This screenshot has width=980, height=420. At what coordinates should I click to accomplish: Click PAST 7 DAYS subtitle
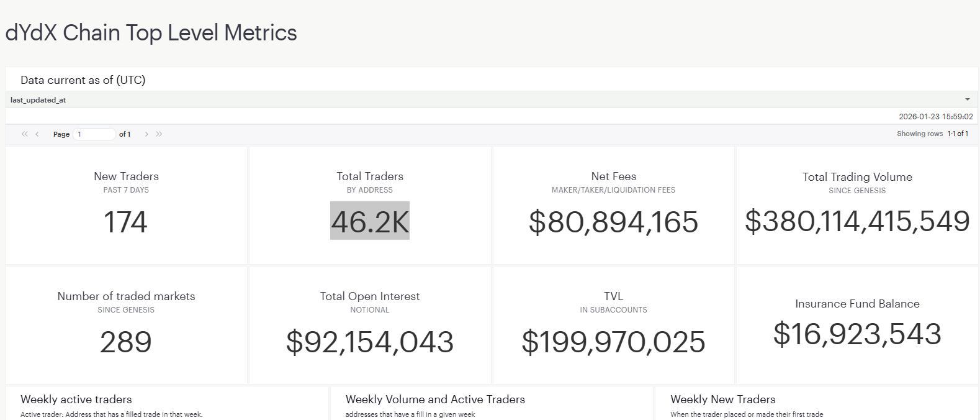(126, 190)
